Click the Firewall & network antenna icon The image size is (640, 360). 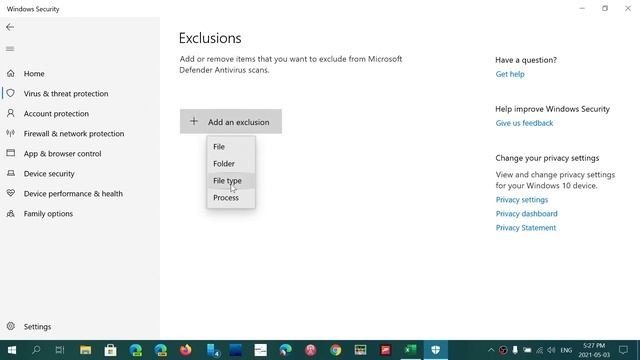pyautogui.click(x=11, y=133)
